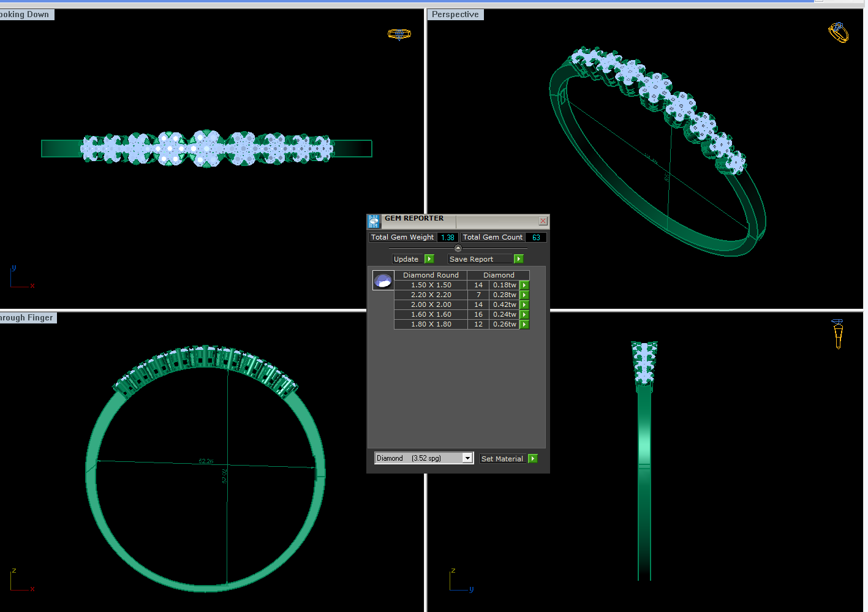The height and width of the screenshot is (612, 868).
Task: Click the green arrow next to Set Material
Action: click(x=533, y=459)
